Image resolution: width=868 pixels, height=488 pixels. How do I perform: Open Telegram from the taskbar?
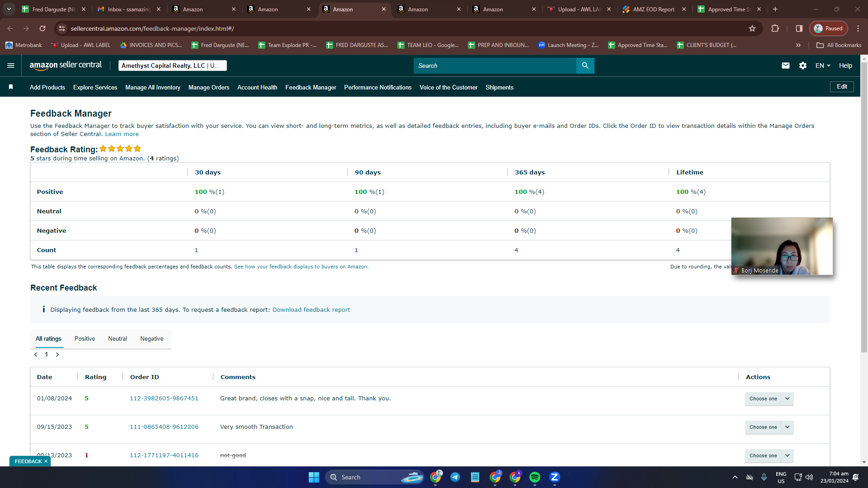[x=455, y=477]
